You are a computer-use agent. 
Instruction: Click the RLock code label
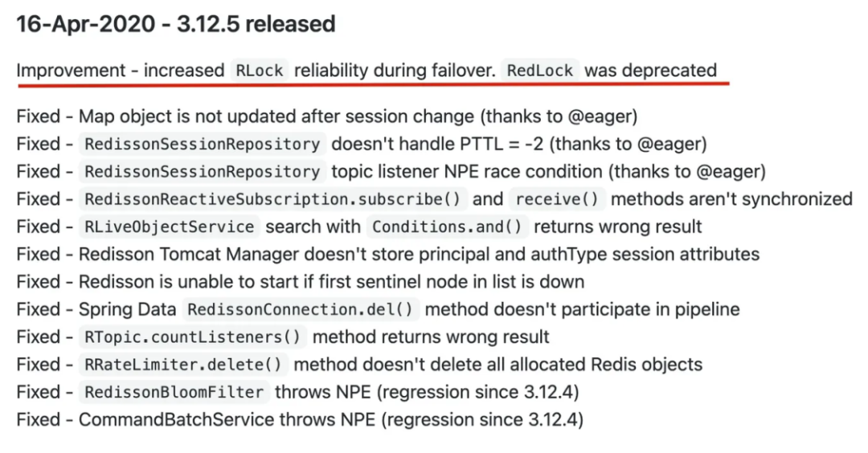point(259,71)
